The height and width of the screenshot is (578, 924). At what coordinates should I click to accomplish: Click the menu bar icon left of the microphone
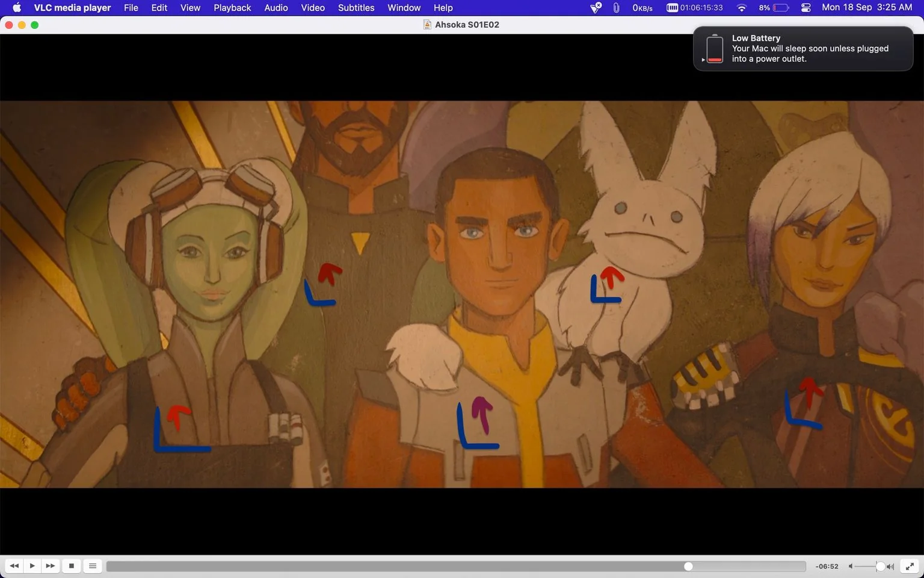click(596, 8)
